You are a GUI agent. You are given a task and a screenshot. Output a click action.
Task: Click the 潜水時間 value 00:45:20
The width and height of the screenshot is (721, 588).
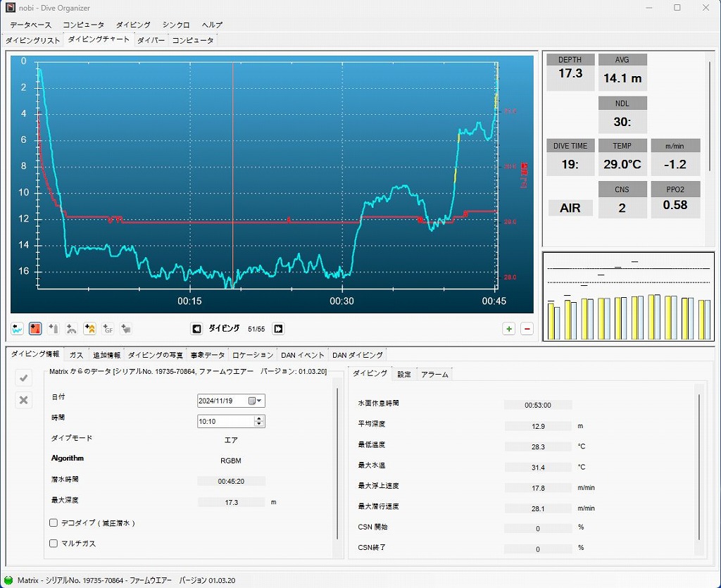pyautogui.click(x=231, y=482)
